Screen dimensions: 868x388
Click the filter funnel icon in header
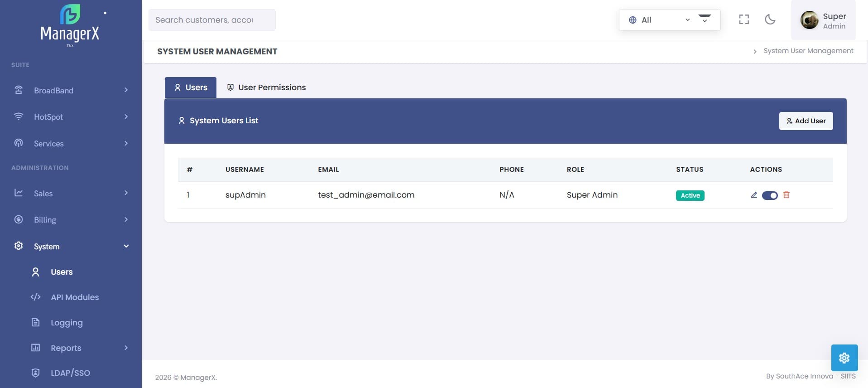click(x=705, y=18)
